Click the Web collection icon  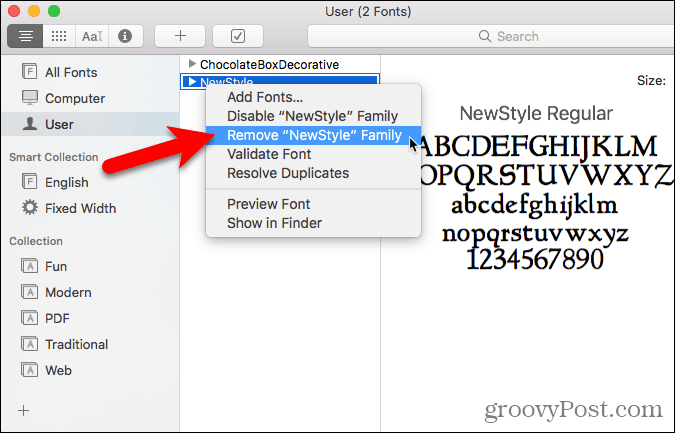29,369
